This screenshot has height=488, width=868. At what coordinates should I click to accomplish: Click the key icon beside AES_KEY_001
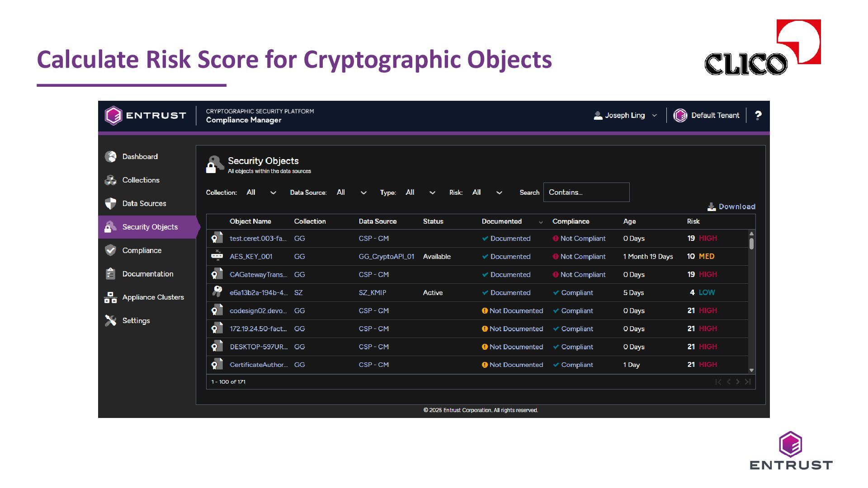(x=217, y=256)
